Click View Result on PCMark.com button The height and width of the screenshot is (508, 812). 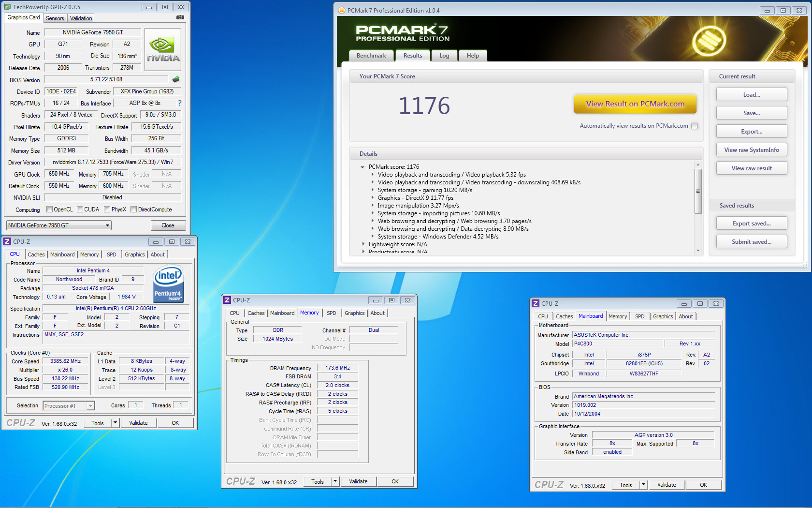click(x=635, y=104)
